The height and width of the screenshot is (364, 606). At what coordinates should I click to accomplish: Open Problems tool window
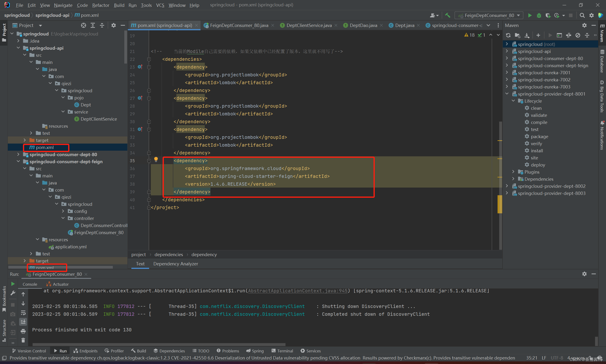click(228, 351)
